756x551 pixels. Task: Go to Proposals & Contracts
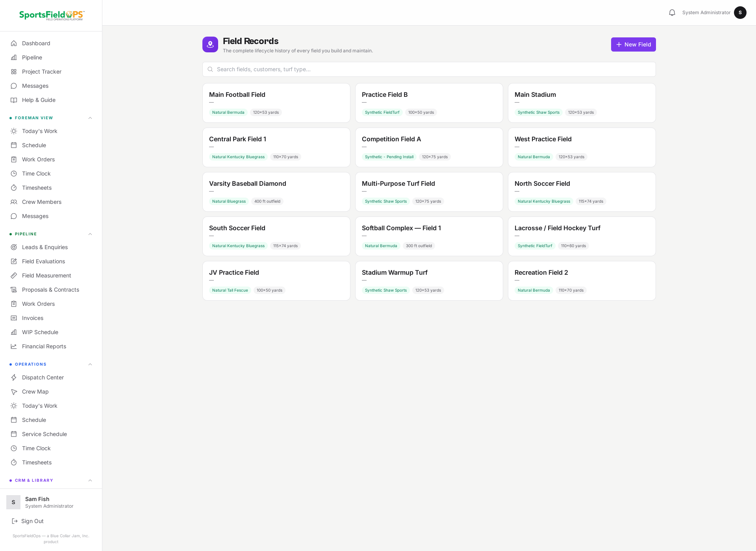(51, 290)
